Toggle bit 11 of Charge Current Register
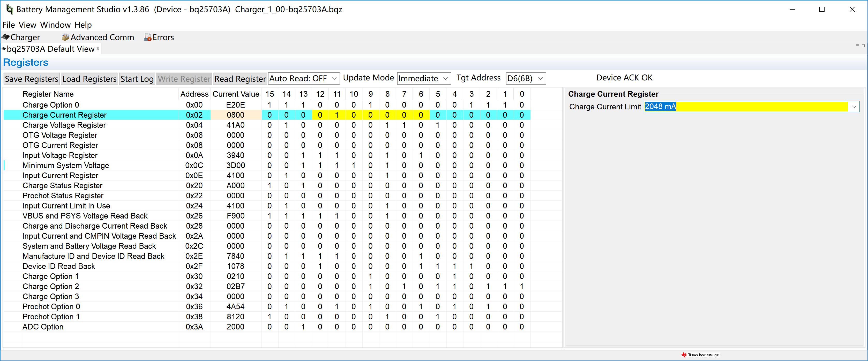 pyautogui.click(x=336, y=115)
